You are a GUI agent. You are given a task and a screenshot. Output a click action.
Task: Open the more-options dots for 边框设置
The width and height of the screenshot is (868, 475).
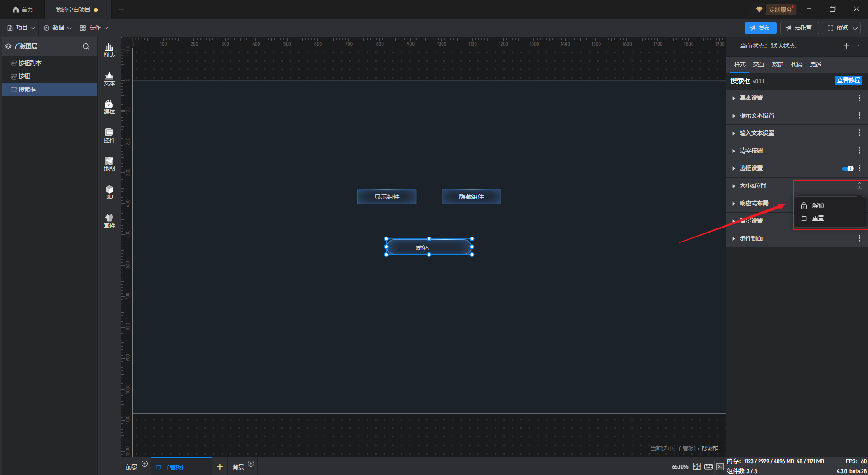859,168
